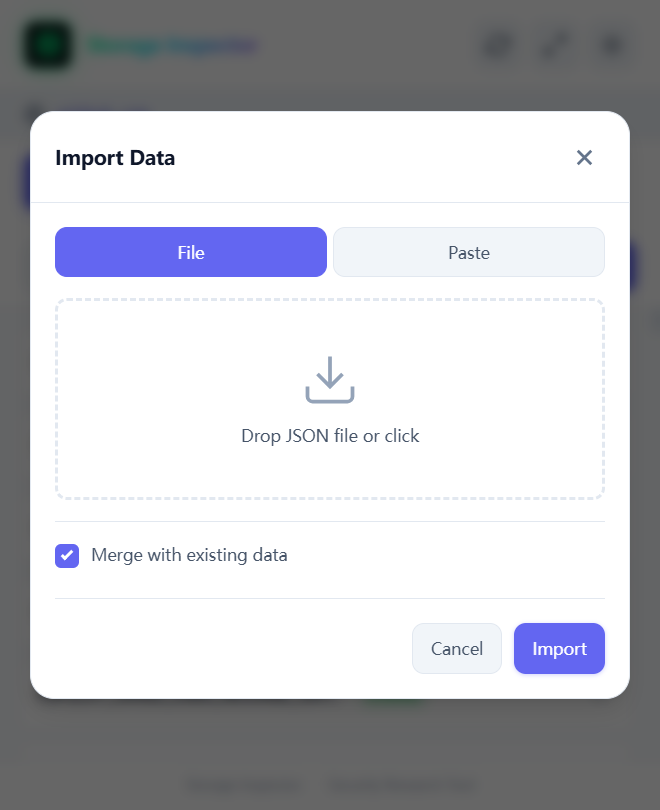The height and width of the screenshot is (810, 660).
Task: Click the blurred right footer link below the dialog
Action: pos(402,785)
